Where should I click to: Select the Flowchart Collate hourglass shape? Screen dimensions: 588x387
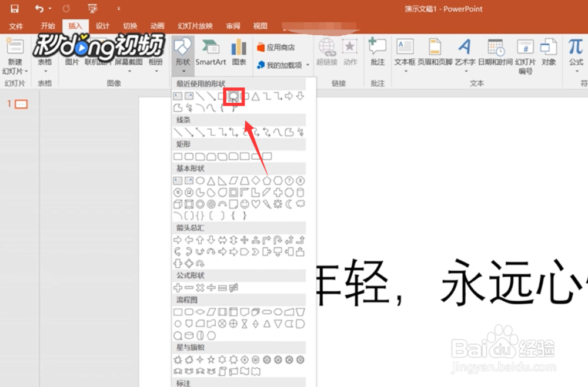(245, 324)
